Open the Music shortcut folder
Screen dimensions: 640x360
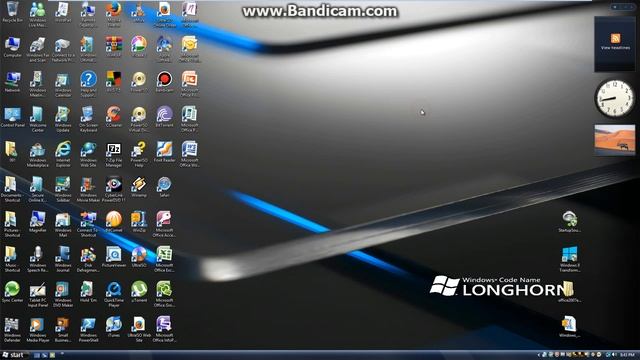pos(12,259)
